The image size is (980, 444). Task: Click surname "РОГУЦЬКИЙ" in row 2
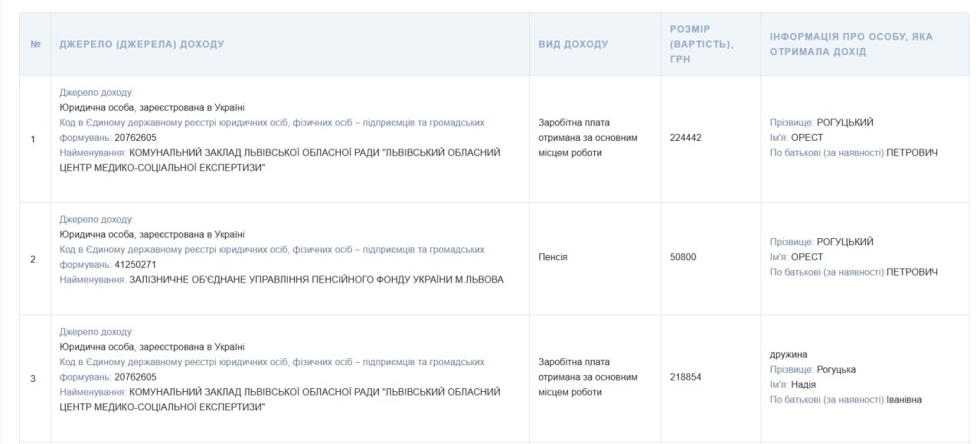[x=844, y=242]
